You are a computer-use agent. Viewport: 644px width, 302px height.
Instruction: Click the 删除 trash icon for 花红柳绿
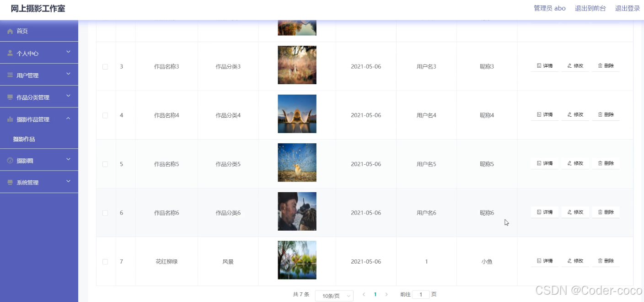(x=600, y=261)
